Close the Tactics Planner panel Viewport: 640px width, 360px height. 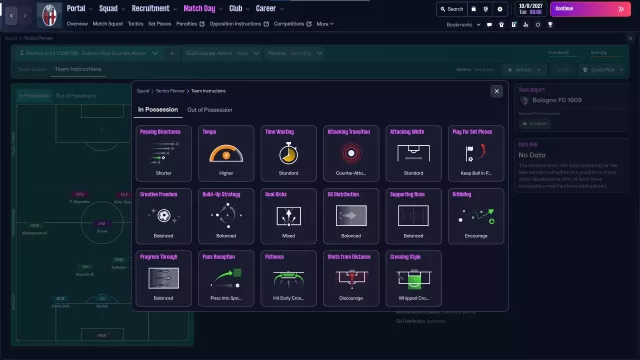click(630, 38)
